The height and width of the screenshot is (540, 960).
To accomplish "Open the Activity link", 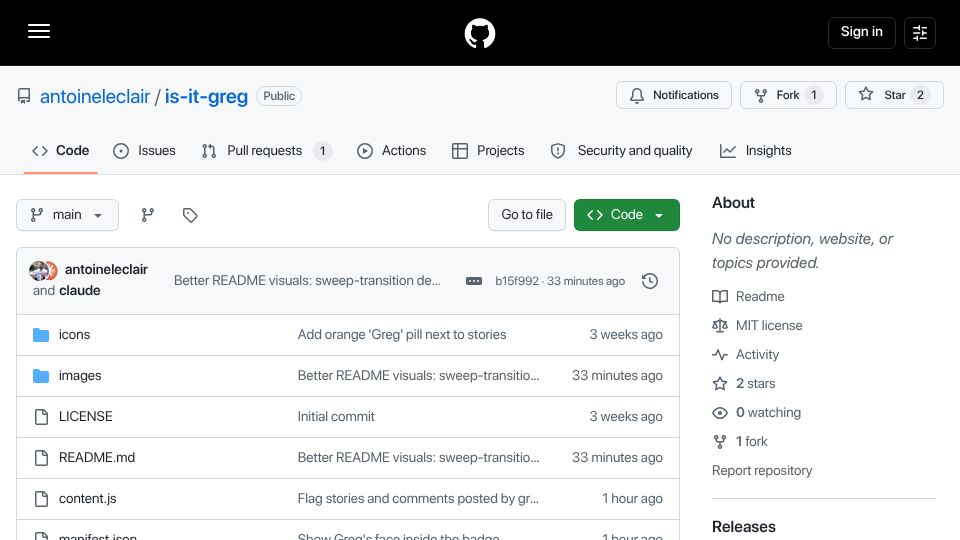I will (757, 354).
